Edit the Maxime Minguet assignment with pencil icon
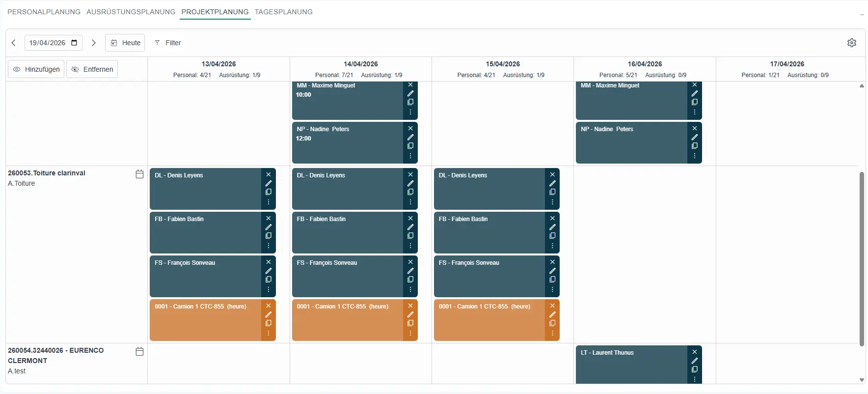 pyautogui.click(x=410, y=93)
